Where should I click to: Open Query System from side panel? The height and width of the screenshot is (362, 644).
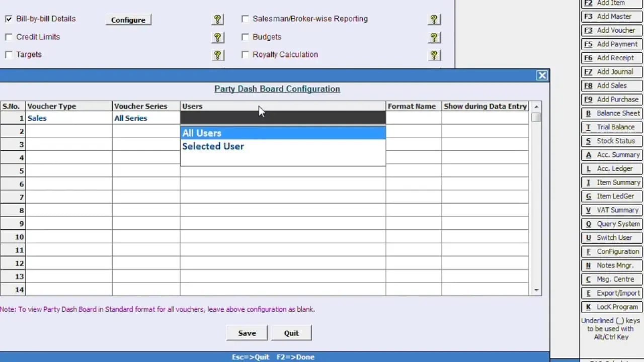coord(611,224)
